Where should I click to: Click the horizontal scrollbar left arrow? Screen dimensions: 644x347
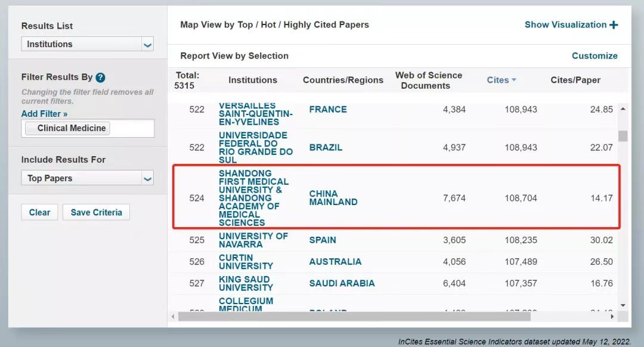(173, 317)
